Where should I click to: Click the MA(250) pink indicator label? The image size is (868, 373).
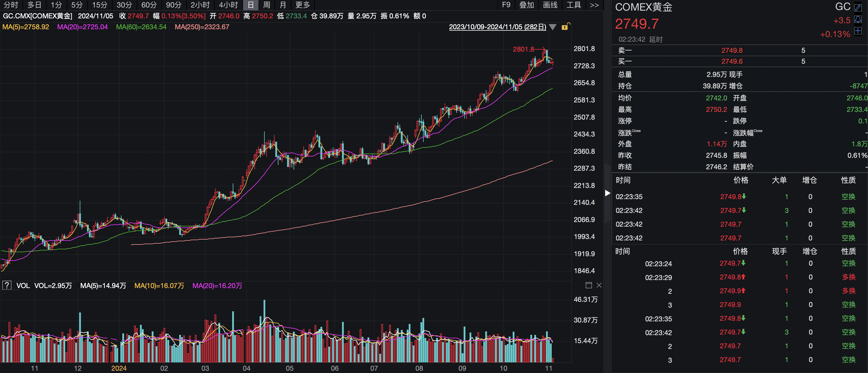(202, 27)
